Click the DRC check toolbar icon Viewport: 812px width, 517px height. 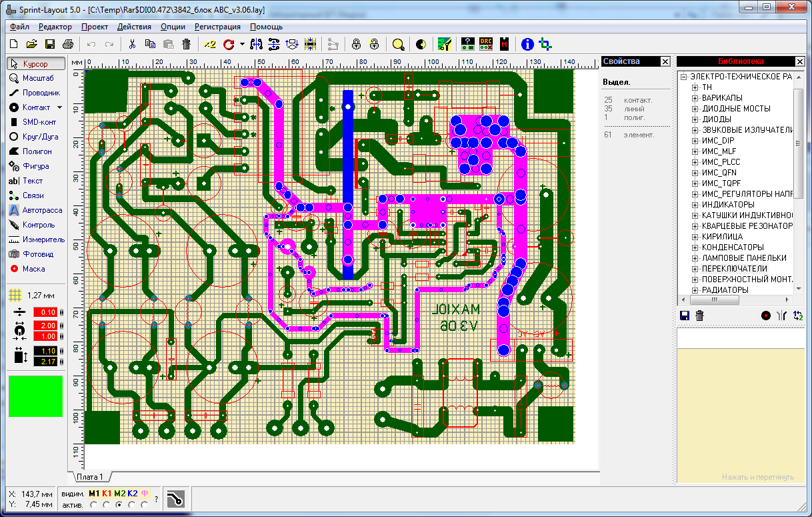pos(486,45)
